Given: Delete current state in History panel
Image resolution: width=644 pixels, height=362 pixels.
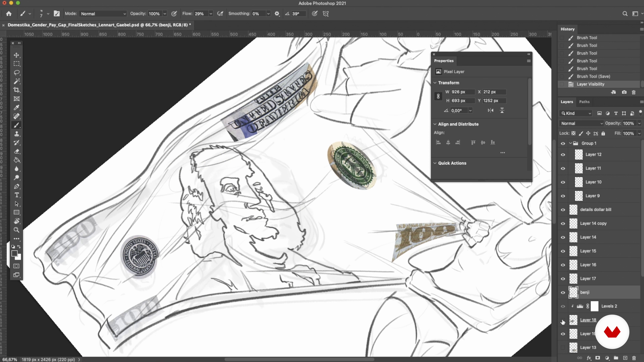Looking at the screenshot, I should click(633, 92).
